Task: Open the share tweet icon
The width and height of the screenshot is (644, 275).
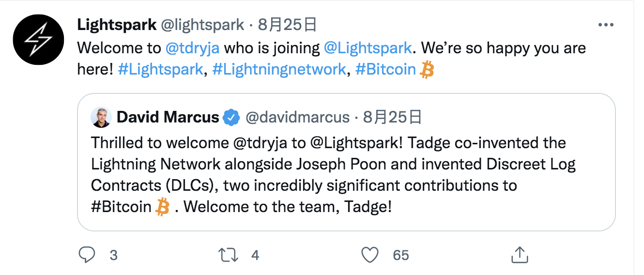Action: click(x=519, y=255)
